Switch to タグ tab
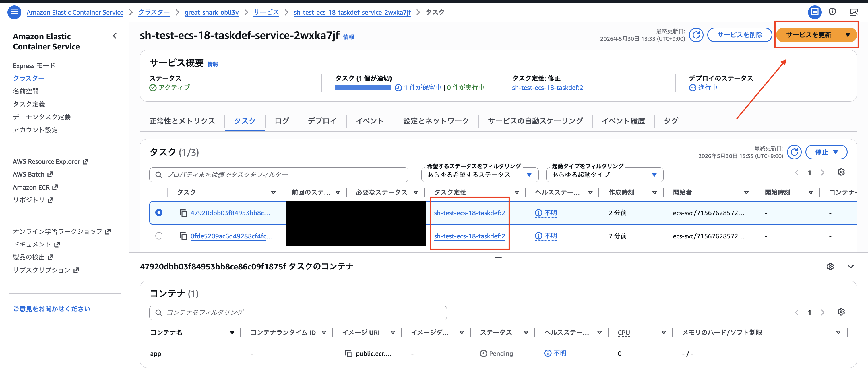868x386 pixels. coord(671,121)
